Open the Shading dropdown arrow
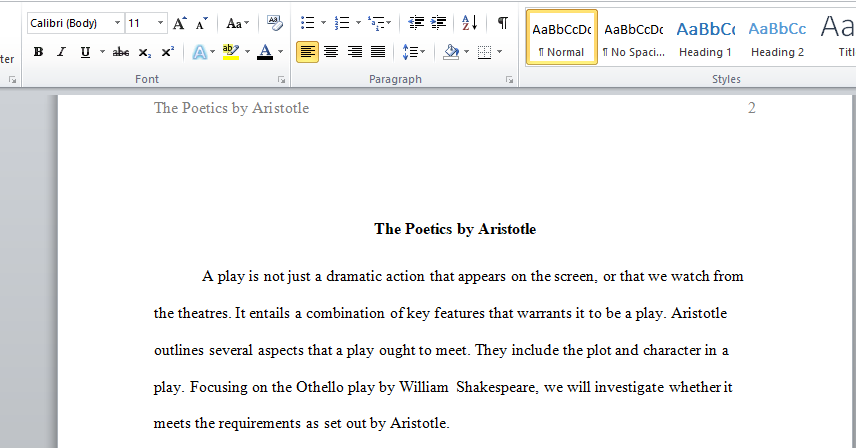 467,52
